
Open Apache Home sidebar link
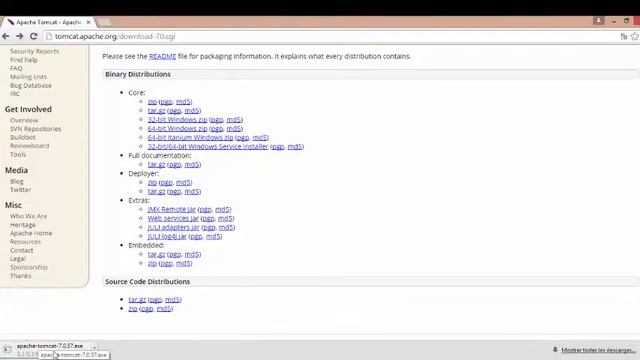[x=31, y=233]
